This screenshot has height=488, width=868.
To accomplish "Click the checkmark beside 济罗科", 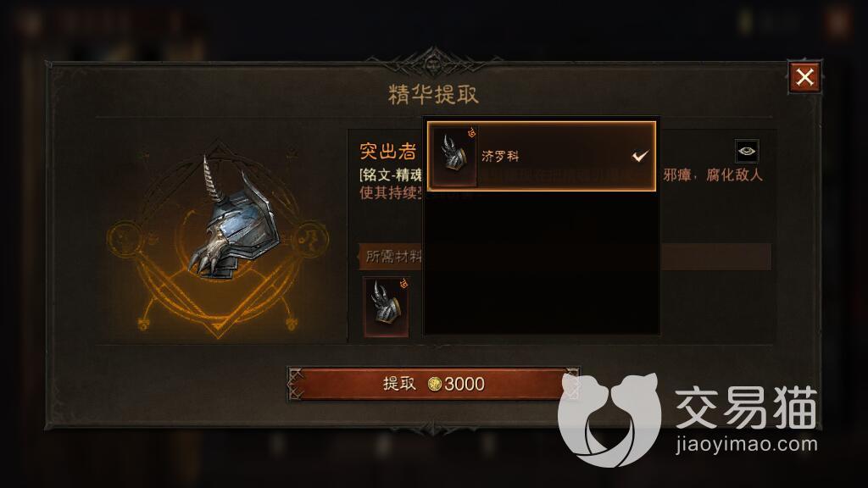I will click(640, 157).
